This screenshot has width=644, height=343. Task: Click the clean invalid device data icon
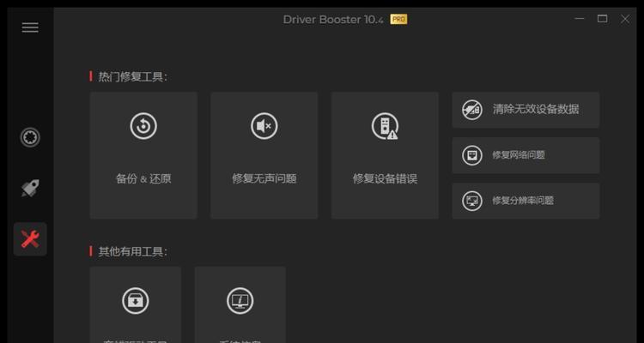pyautogui.click(x=472, y=110)
